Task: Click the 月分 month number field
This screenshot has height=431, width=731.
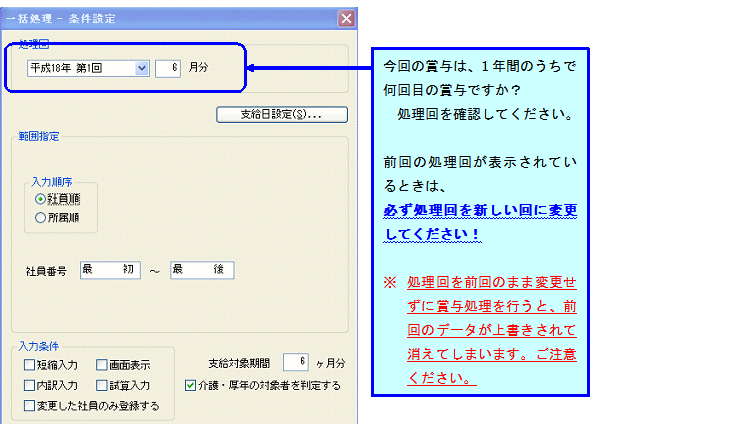Action: [168, 69]
